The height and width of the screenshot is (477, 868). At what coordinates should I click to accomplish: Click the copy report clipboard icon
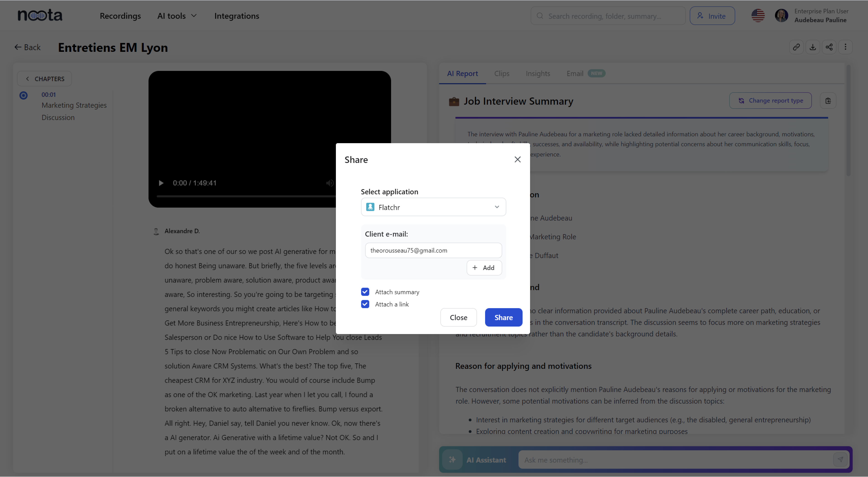(828, 100)
